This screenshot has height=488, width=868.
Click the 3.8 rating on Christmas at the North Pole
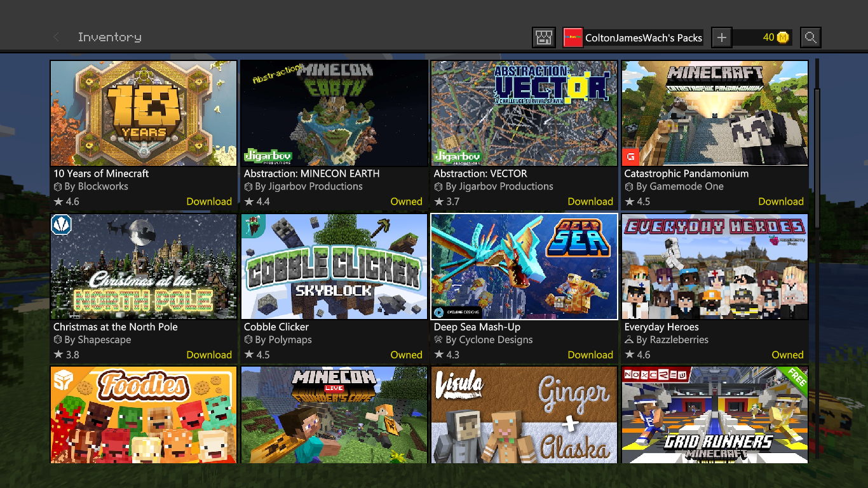click(x=72, y=355)
